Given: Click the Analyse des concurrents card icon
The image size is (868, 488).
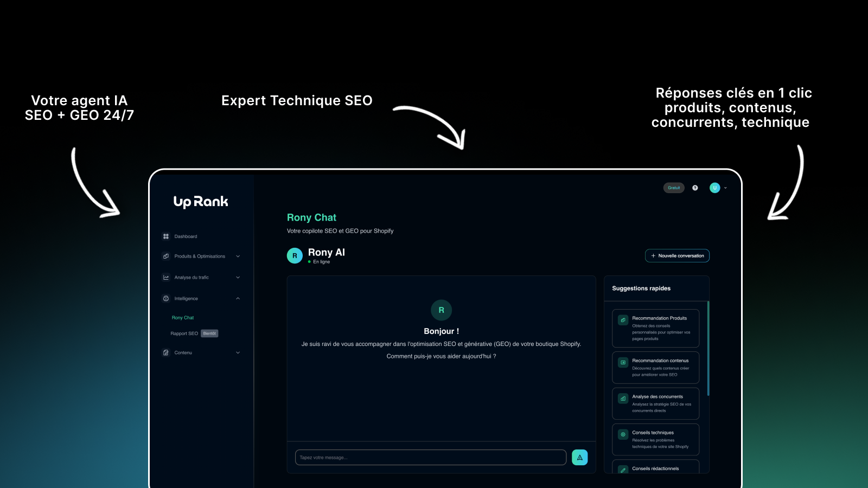Looking at the screenshot, I should 623,399.
